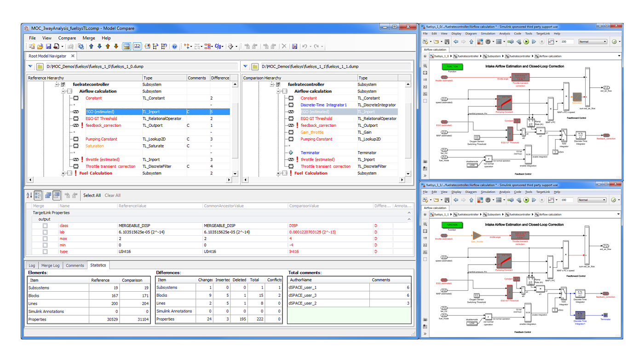Collapse the output property group chevron
The height and width of the screenshot is (362, 644).
409,220
